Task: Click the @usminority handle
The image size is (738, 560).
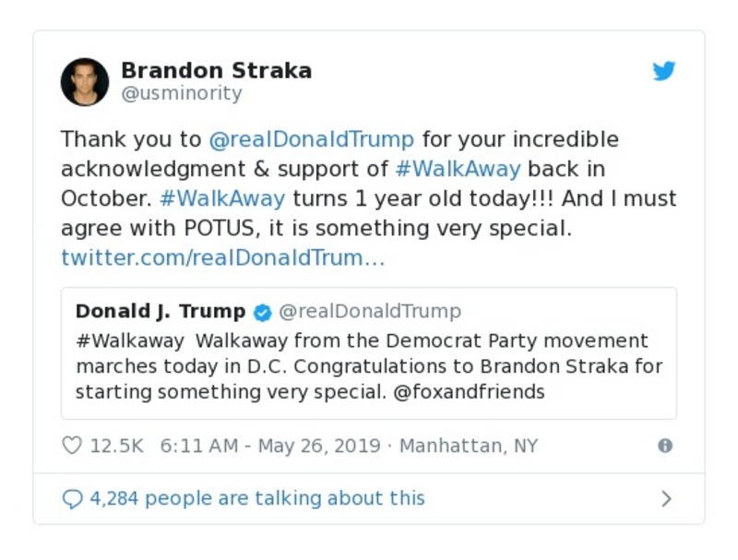Action: tap(182, 93)
